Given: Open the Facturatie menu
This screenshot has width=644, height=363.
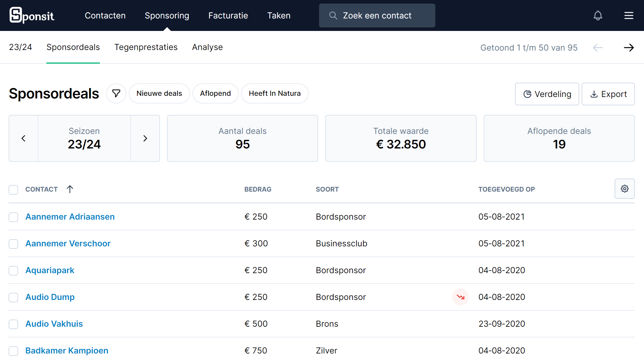Looking at the screenshot, I should tap(228, 15).
